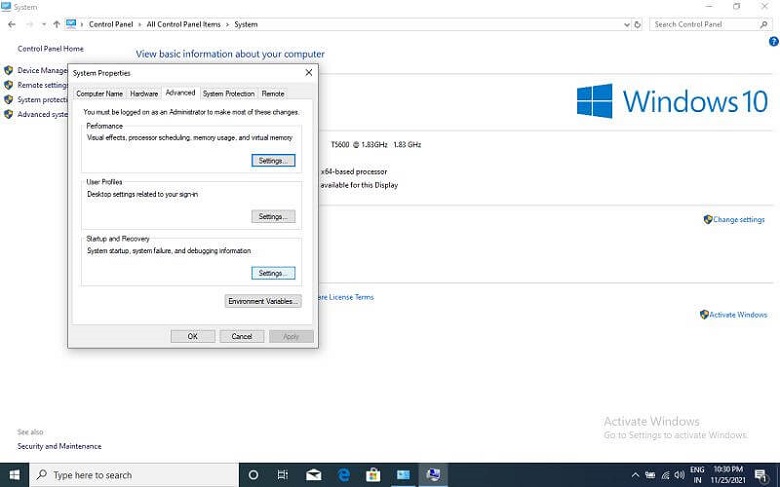Refresh the Control Panel page

pos(638,24)
